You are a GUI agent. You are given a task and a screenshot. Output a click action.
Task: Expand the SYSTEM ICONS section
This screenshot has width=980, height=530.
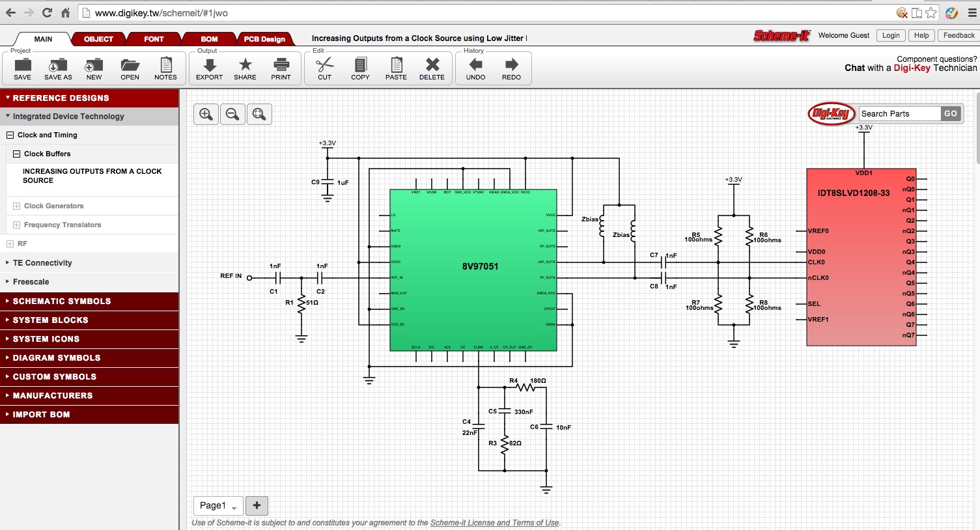89,339
